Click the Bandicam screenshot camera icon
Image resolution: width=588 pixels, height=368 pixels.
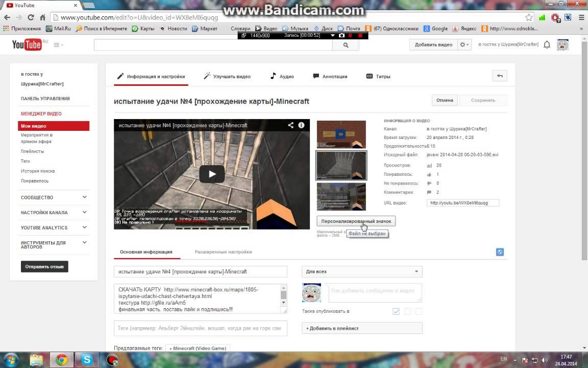341,35
